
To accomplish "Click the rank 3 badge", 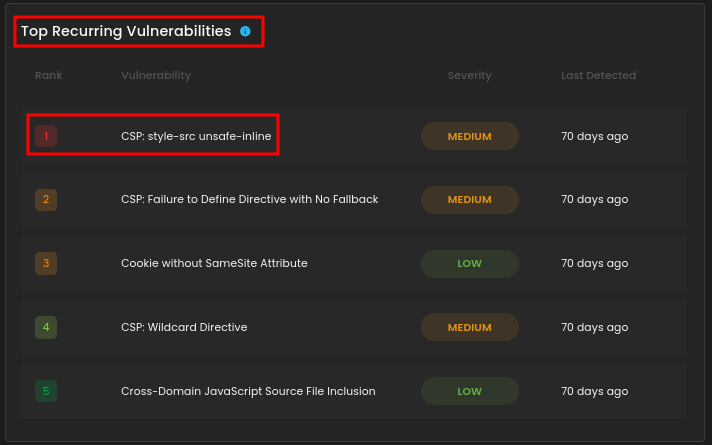I will [x=46, y=264].
